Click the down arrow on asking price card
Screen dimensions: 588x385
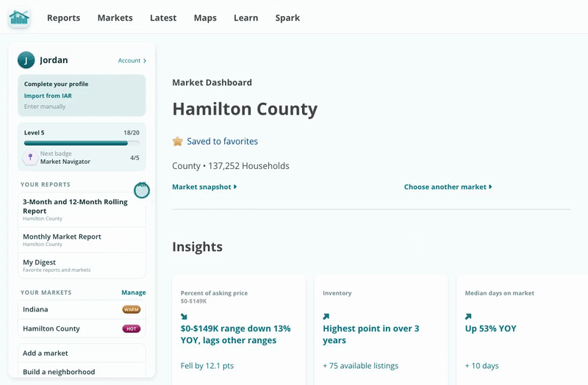(184, 317)
